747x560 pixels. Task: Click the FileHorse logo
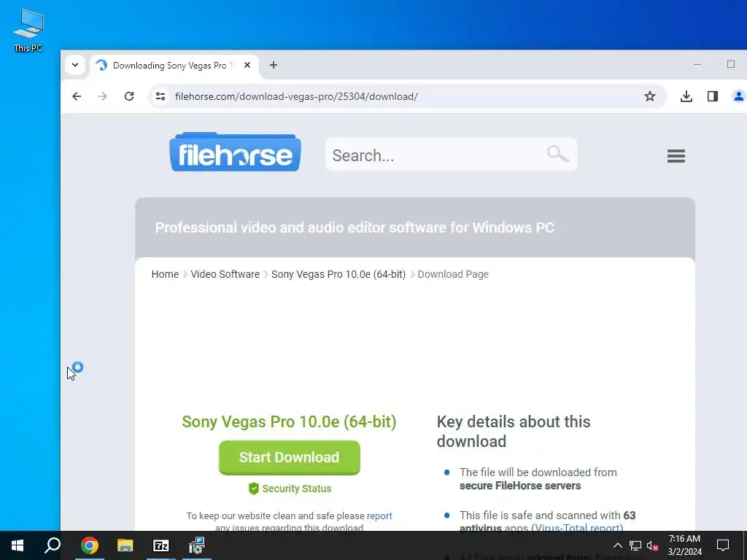tap(236, 152)
